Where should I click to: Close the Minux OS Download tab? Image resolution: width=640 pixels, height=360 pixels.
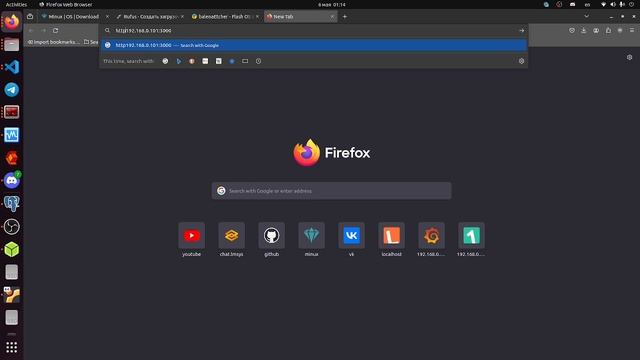pyautogui.click(x=107, y=17)
